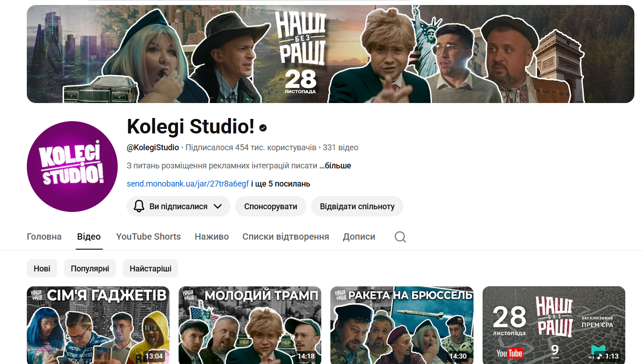Open the Списки відтворення tab
This screenshot has height=364, width=643.
(x=285, y=237)
